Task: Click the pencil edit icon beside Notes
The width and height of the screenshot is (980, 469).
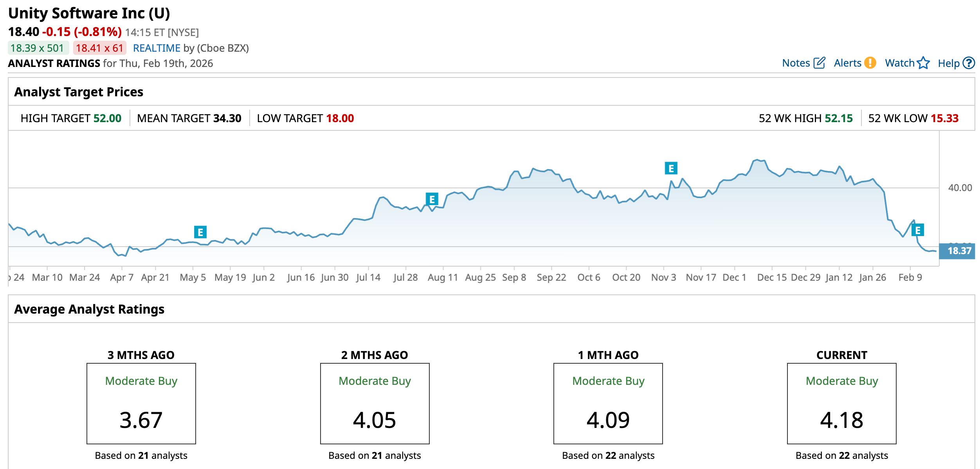Action: (x=819, y=63)
